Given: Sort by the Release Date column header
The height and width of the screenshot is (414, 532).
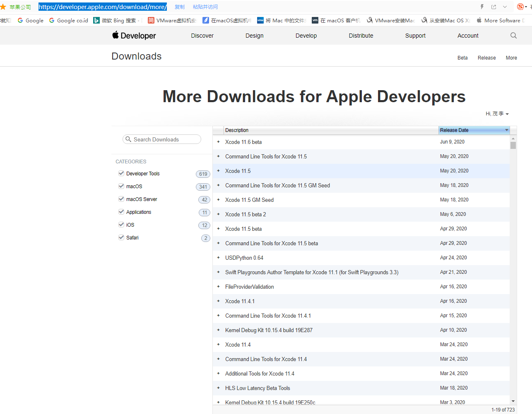Looking at the screenshot, I should [474, 130].
